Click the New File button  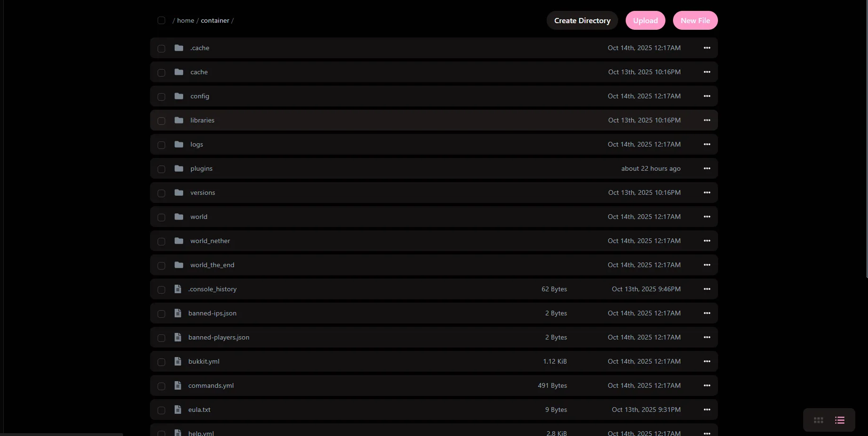[x=695, y=20]
